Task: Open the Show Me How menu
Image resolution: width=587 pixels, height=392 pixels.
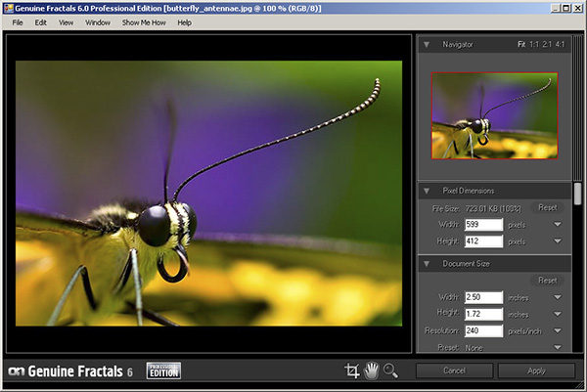Action: pyautogui.click(x=143, y=22)
